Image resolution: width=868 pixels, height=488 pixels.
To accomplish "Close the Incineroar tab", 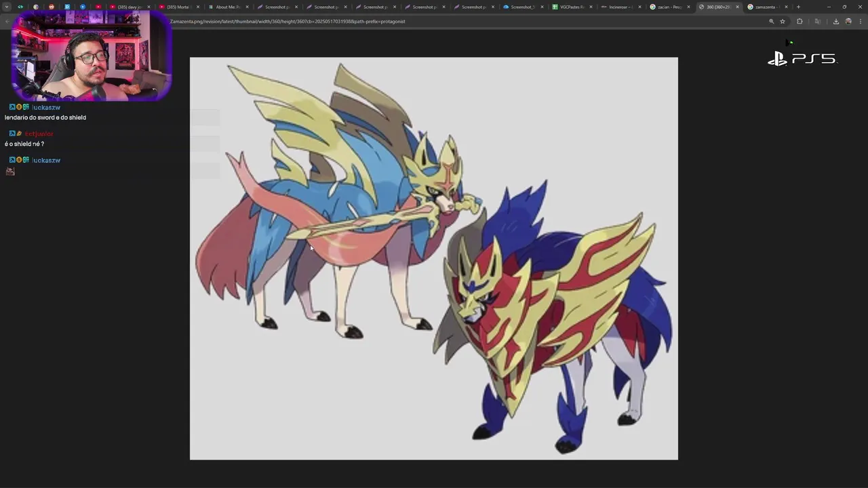I will click(x=639, y=7).
